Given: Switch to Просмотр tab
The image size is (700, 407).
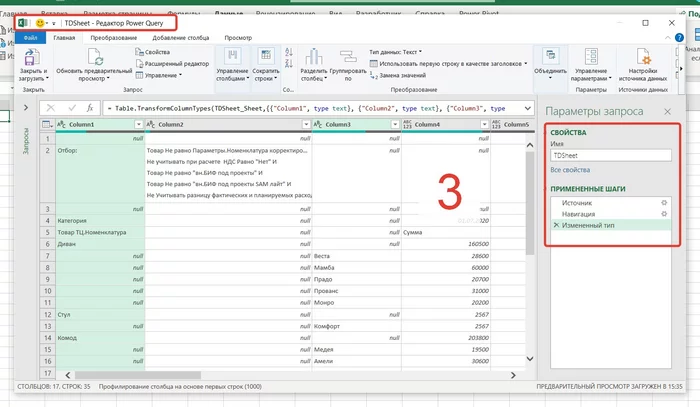Looking at the screenshot, I should point(238,38).
